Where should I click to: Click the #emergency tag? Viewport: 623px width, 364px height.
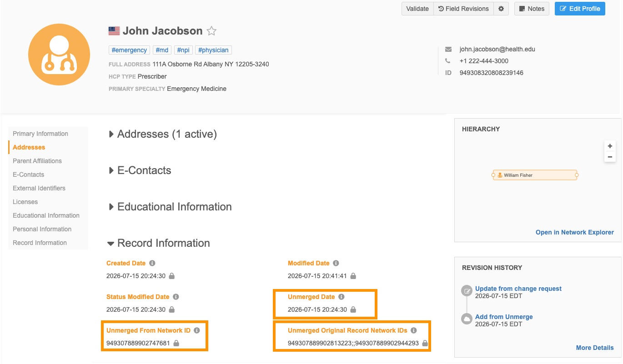click(129, 50)
